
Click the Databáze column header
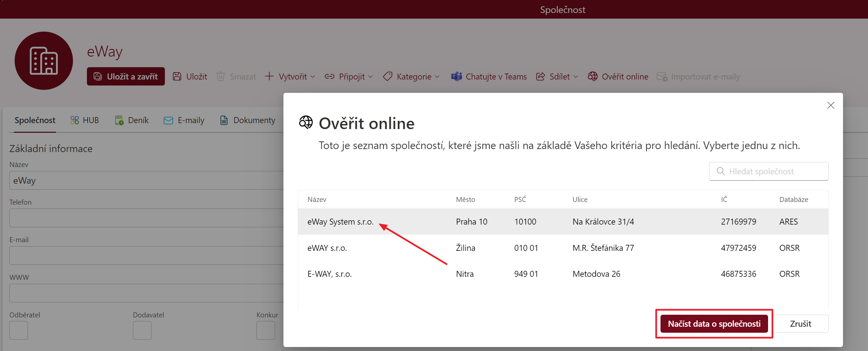coord(793,199)
